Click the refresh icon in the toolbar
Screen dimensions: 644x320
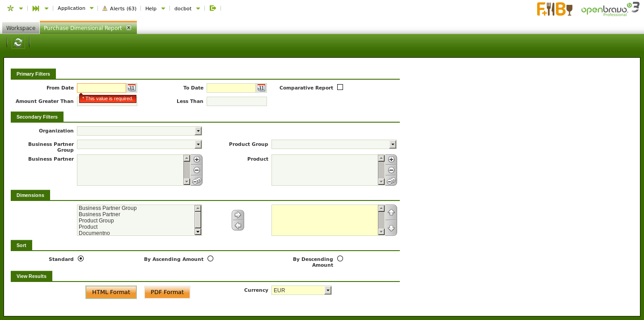tap(18, 43)
